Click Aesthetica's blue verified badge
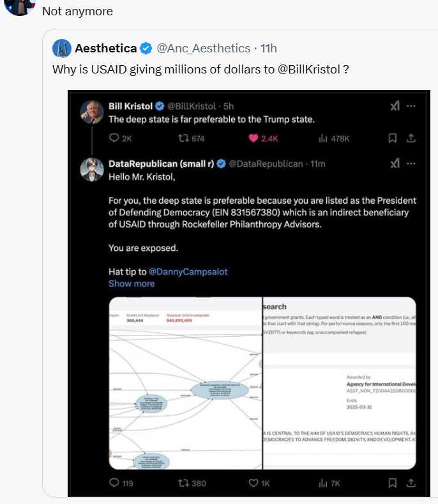The height and width of the screenshot is (504, 438). tap(146, 49)
